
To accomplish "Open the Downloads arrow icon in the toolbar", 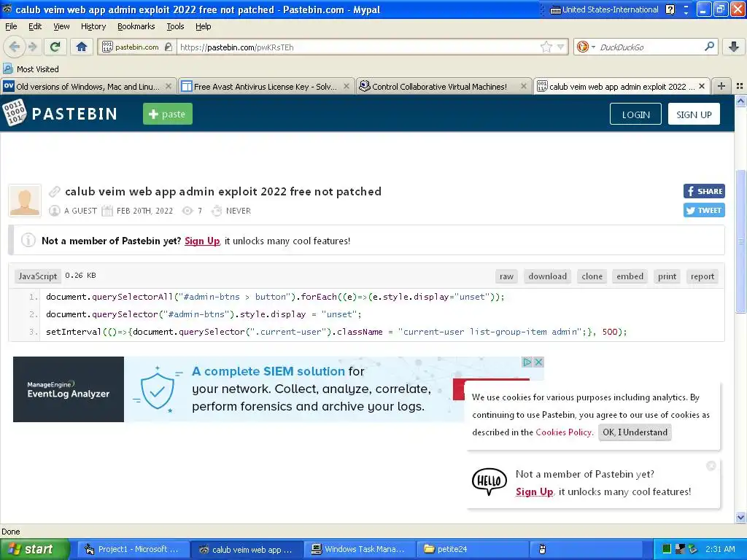I will [x=734, y=47].
